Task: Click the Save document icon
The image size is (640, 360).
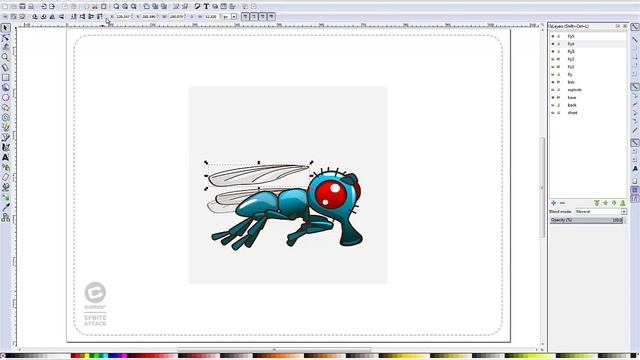Action: coord(22,7)
